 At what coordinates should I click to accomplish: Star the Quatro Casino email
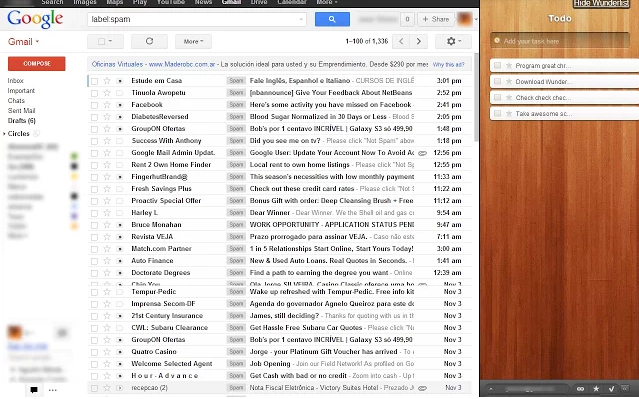[x=107, y=352]
